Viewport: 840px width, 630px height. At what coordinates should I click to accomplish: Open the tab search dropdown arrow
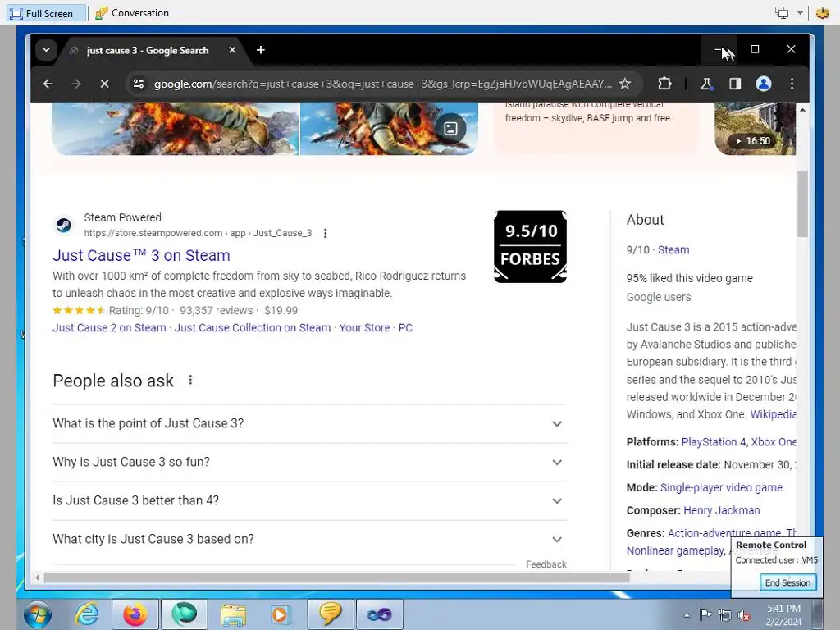[x=47, y=50]
